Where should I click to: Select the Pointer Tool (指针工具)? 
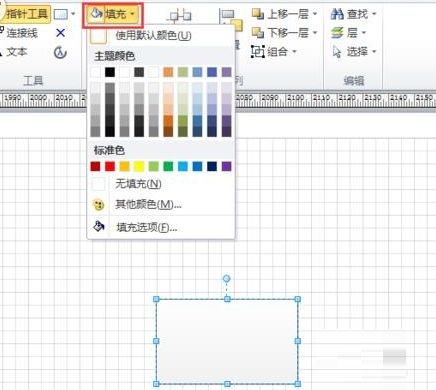coord(26,14)
